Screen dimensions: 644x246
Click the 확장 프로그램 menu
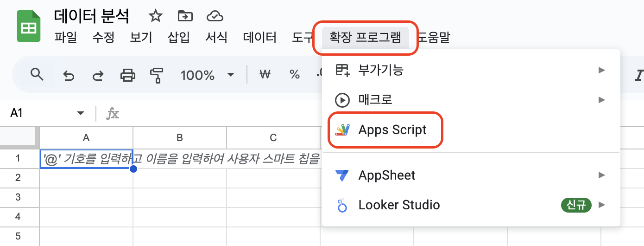click(365, 37)
